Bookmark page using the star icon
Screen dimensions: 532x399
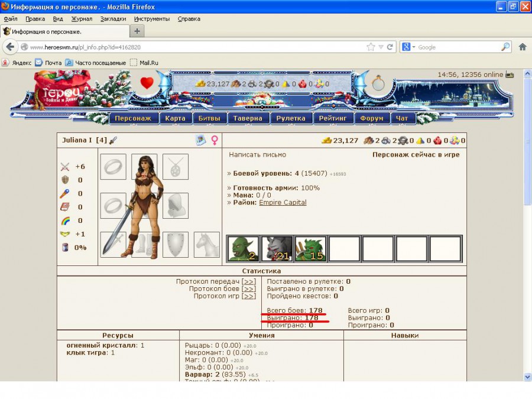(371, 47)
